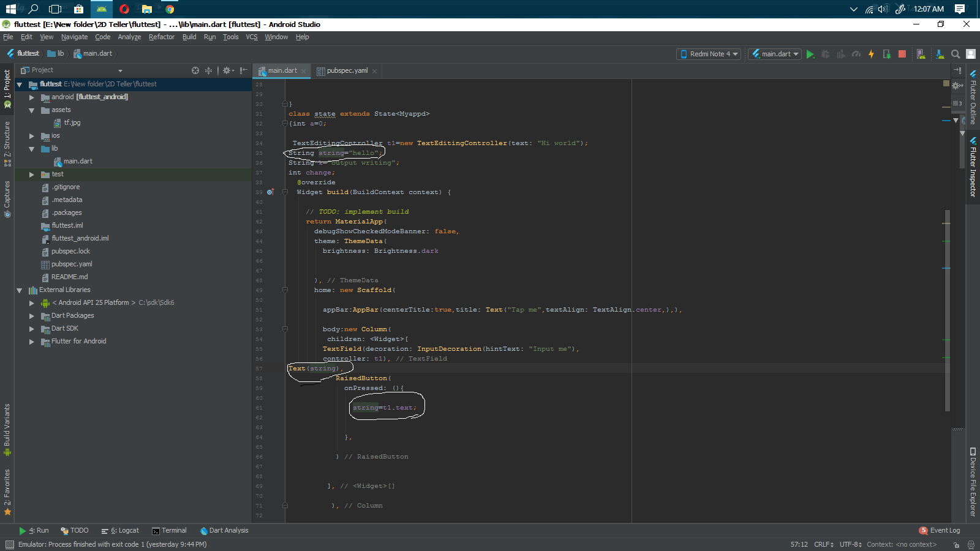Click the Search Everywhere magnifier icon
Viewport: 980px width, 551px height.
[x=956, y=54]
